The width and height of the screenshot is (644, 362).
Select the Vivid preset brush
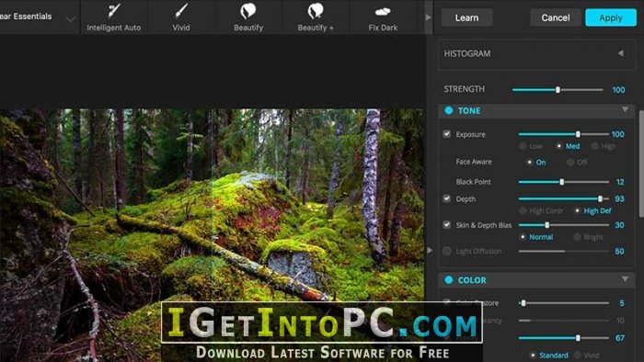pos(180,17)
